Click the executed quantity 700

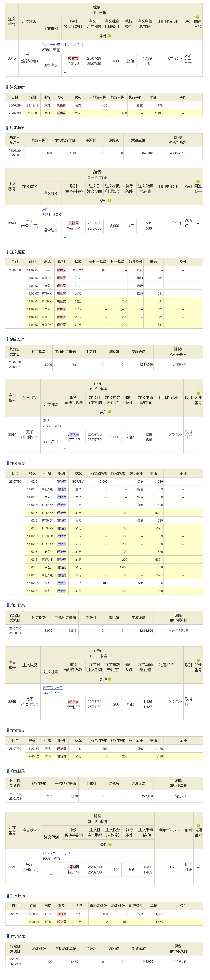coord(125,552)
